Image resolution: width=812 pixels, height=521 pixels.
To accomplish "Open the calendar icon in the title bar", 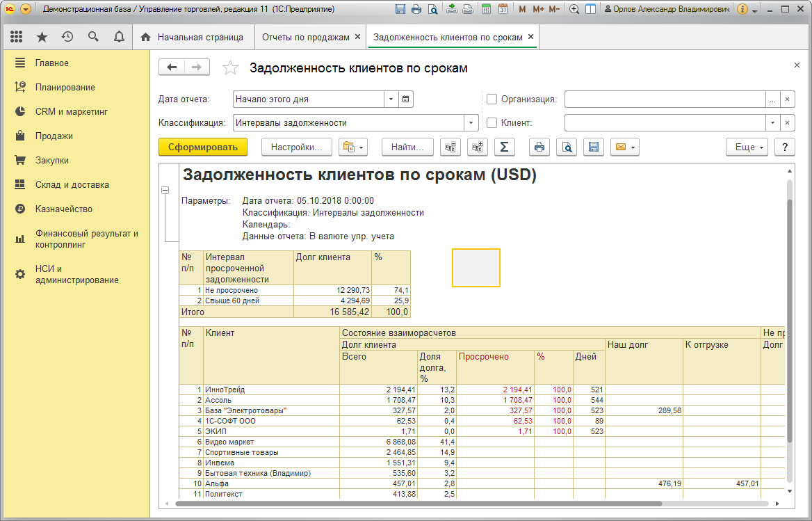I will [503, 9].
